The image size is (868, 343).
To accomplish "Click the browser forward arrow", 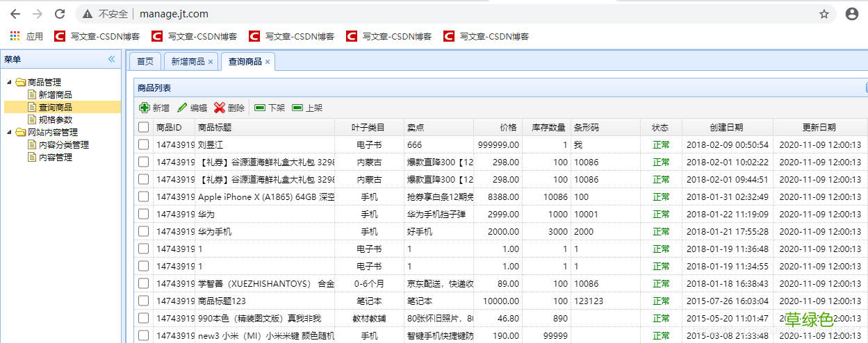I will point(38,14).
